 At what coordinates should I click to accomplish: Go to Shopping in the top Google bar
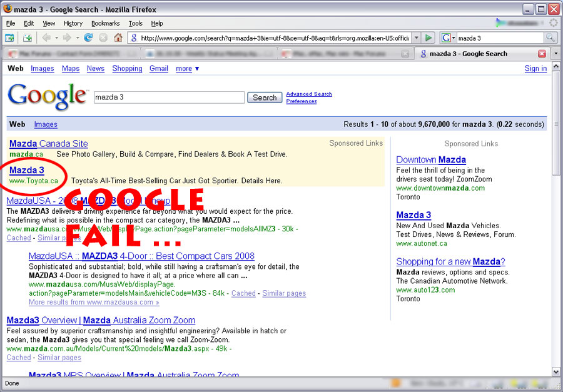[127, 69]
